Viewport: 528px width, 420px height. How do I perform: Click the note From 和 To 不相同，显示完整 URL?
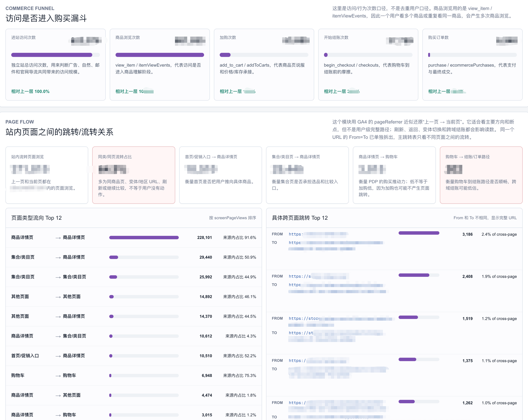[x=485, y=218]
